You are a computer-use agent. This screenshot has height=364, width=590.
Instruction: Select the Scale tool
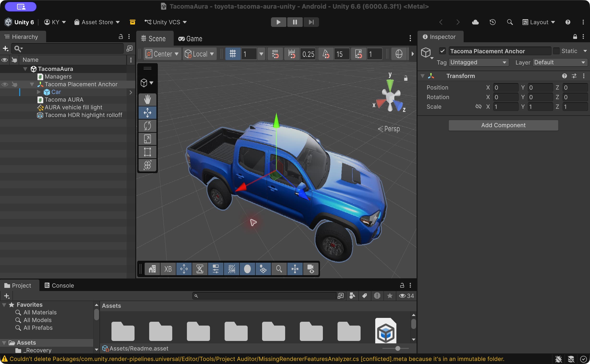[x=147, y=139]
